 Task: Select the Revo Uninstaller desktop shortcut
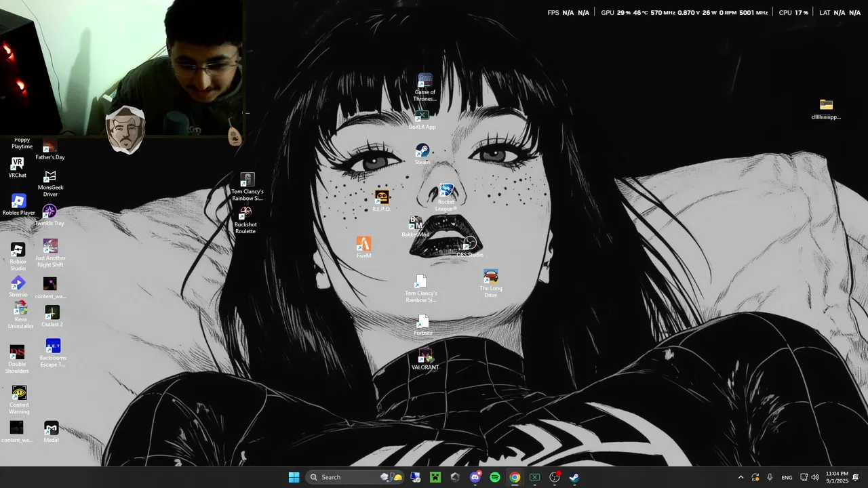tap(20, 315)
